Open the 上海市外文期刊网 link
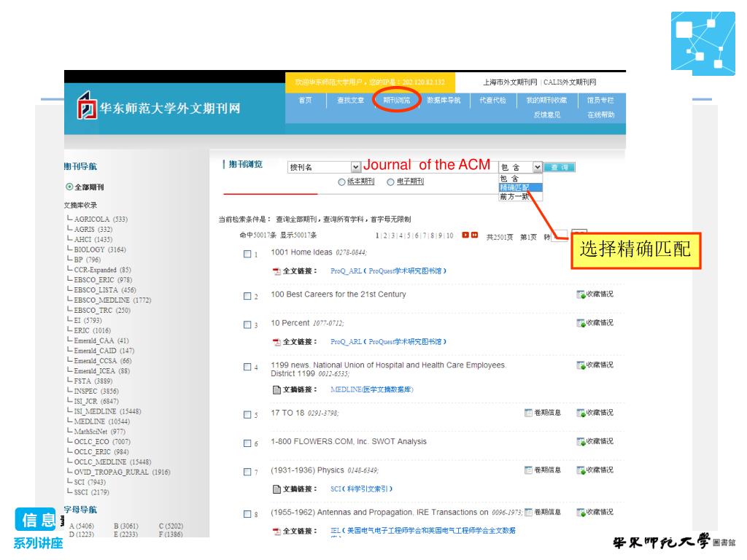This screenshot has width=747, height=560. click(510, 82)
